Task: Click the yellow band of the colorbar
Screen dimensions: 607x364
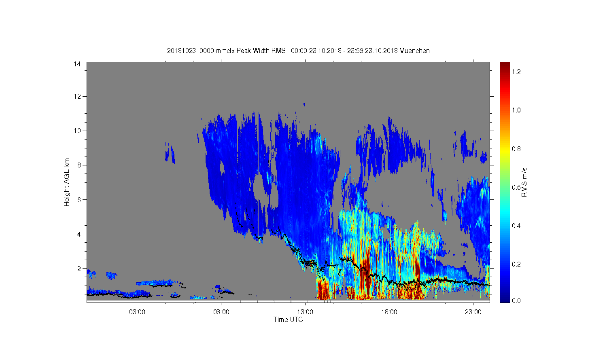Action: (x=505, y=152)
